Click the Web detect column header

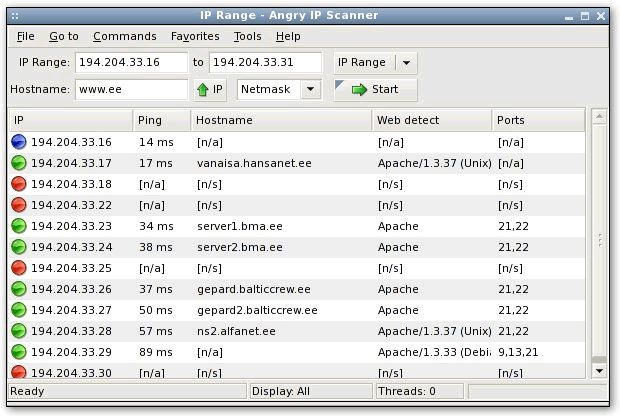(x=432, y=120)
